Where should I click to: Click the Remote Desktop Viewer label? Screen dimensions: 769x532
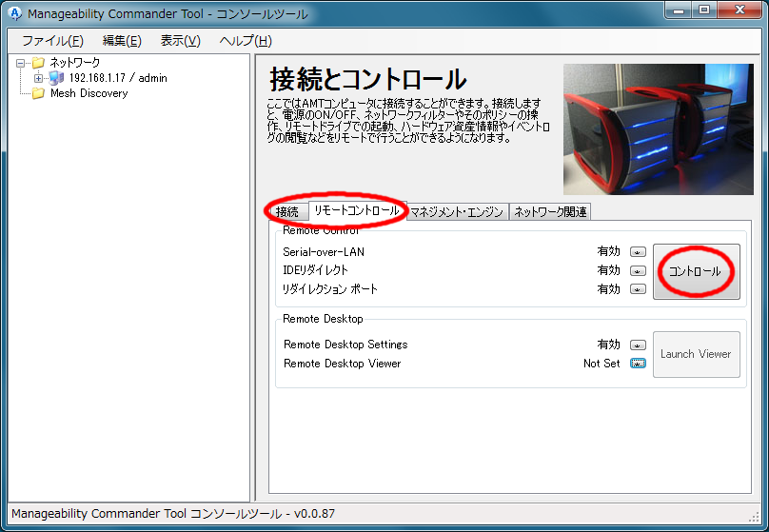(342, 364)
